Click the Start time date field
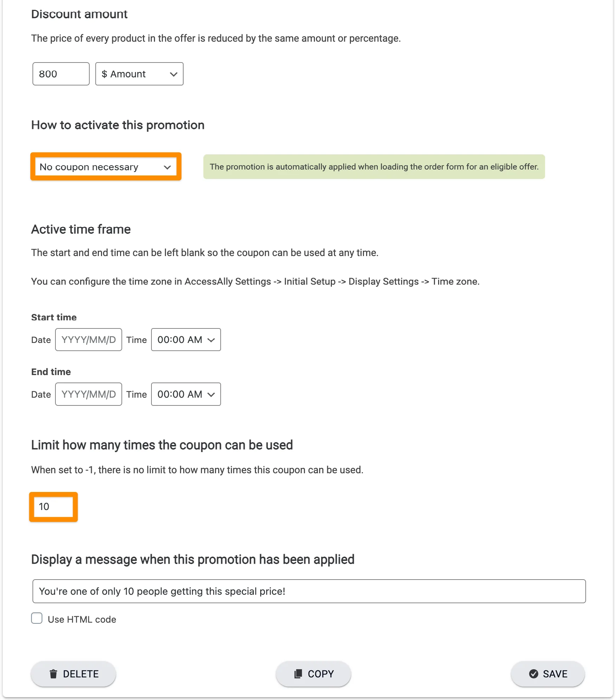Viewport: 615px width, 700px height. point(88,339)
